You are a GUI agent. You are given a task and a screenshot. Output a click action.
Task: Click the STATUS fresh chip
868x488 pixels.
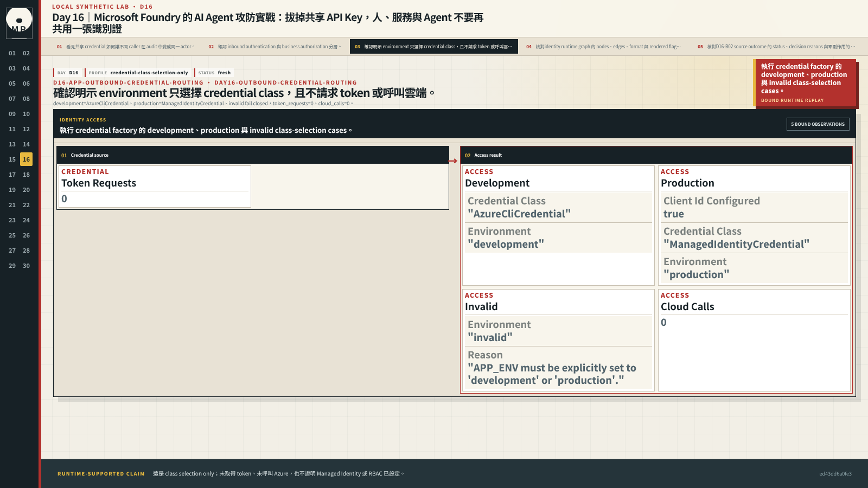(x=214, y=73)
